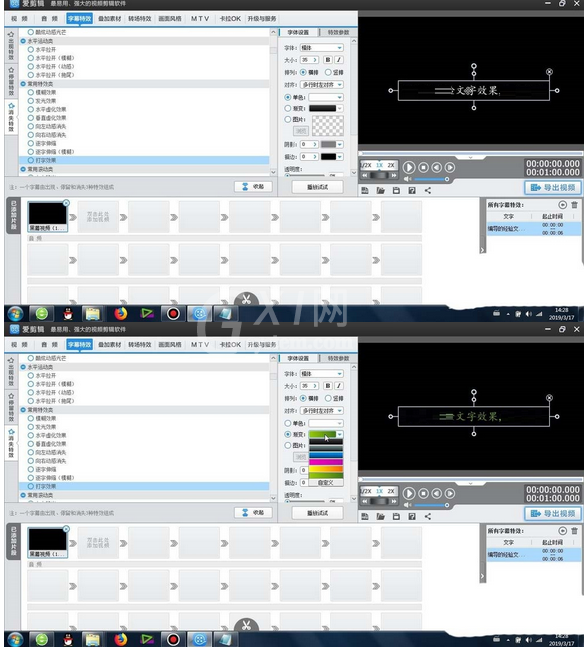The height and width of the screenshot is (647, 587).
Task: Toggle bold B button in lower window
Action: tap(328, 386)
